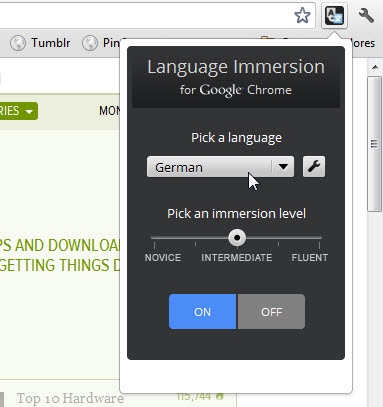Click the vertical scrollbar thumb
Screen dimensions: 383x407
tap(375, 144)
